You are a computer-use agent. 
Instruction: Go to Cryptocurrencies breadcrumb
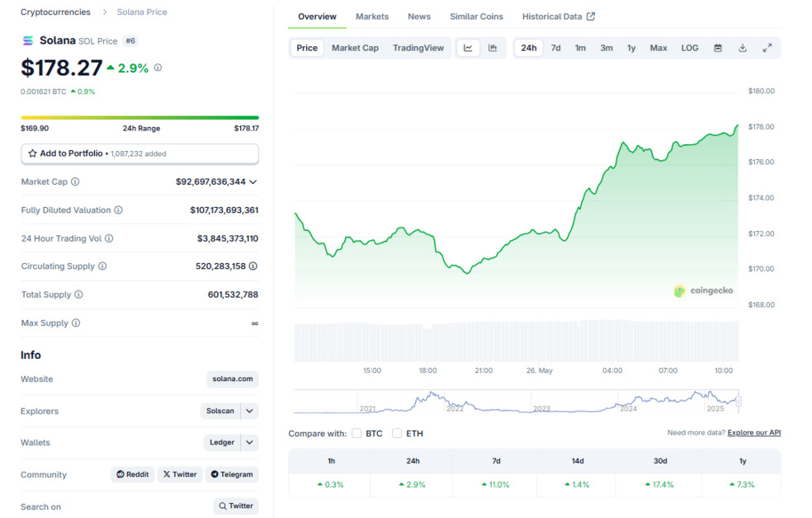[55, 12]
